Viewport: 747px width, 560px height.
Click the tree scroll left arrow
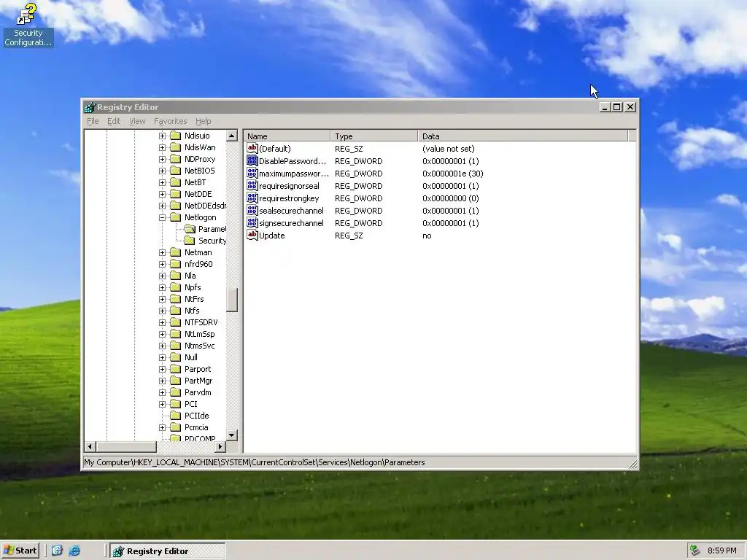tap(90, 447)
